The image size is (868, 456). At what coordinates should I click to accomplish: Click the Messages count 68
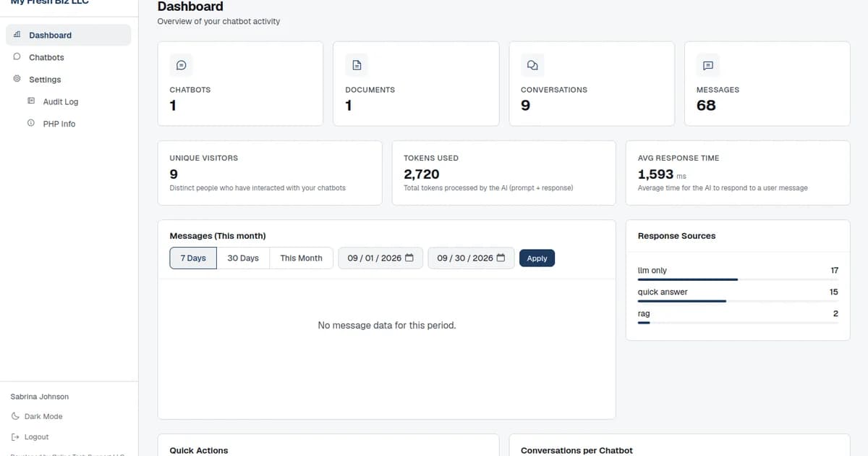coord(706,106)
